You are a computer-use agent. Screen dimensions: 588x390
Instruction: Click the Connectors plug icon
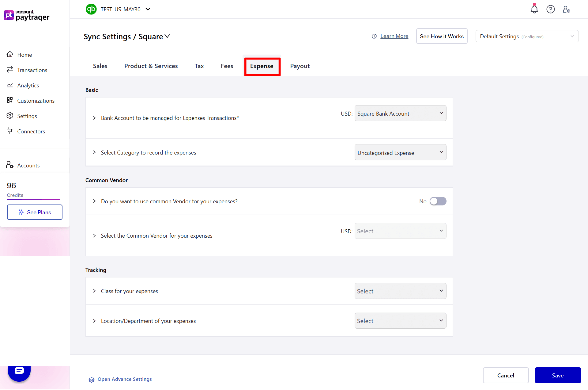click(10, 131)
